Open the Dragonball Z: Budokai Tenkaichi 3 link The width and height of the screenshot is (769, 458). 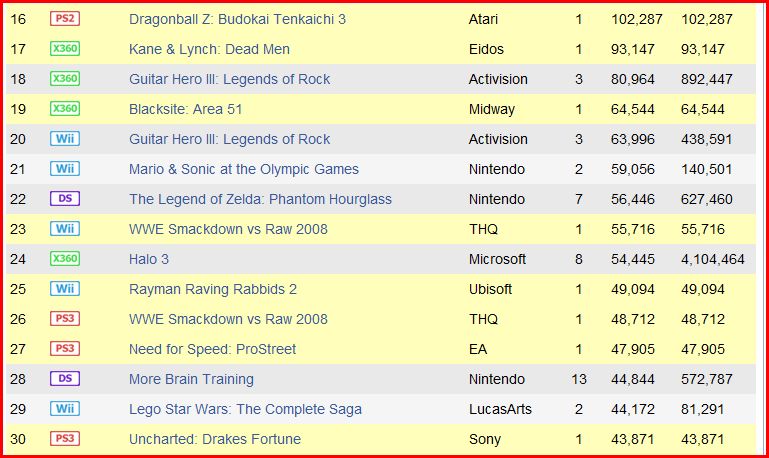tap(237, 19)
